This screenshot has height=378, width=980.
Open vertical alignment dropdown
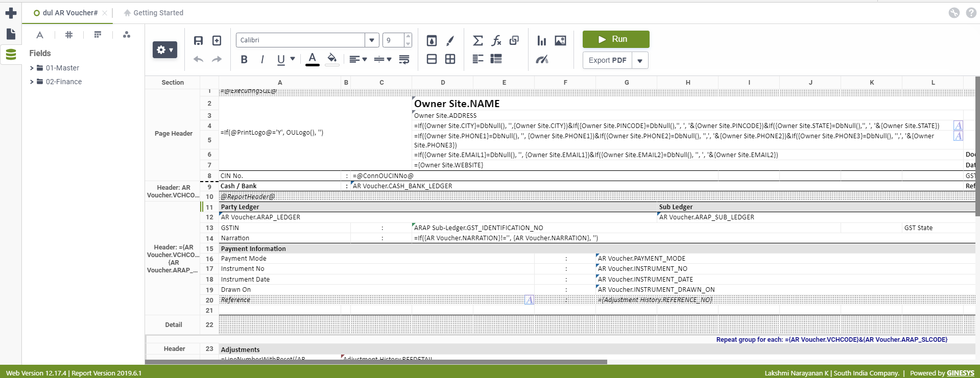coord(383,59)
